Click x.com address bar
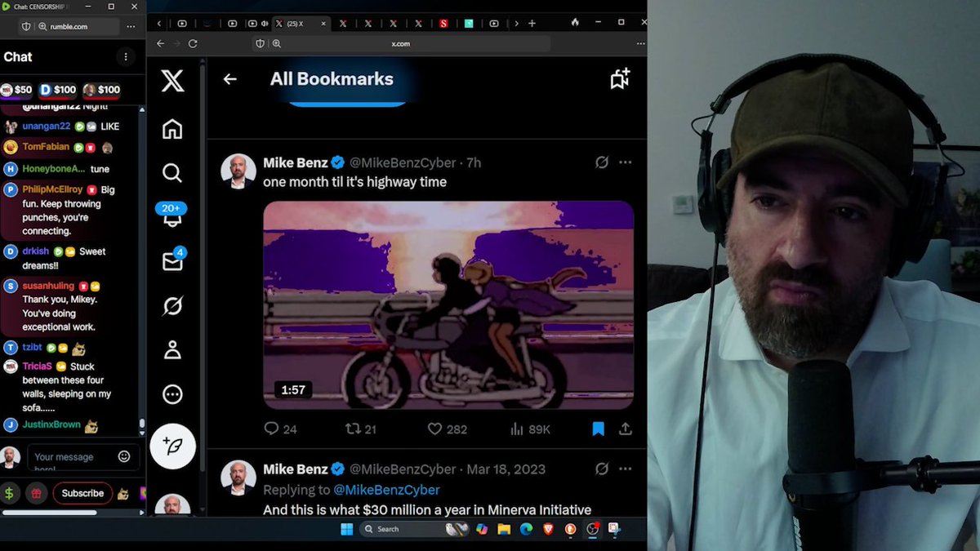 tap(400, 43)
